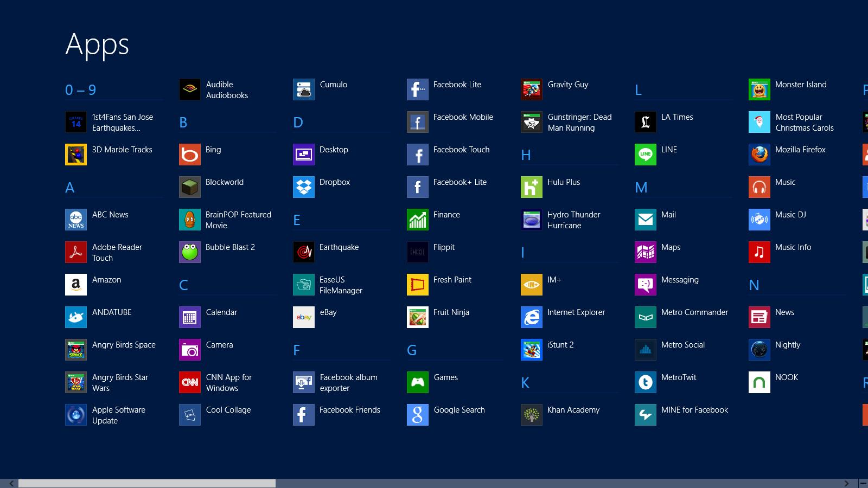Open the Audible Audiobooks app icon
The image size is (868, 488).
190,89
